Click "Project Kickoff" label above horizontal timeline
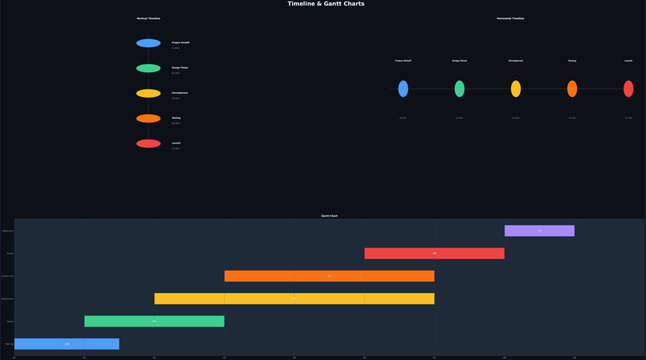The width and height of the screenshot is (646, 360). tap(403, 61)
